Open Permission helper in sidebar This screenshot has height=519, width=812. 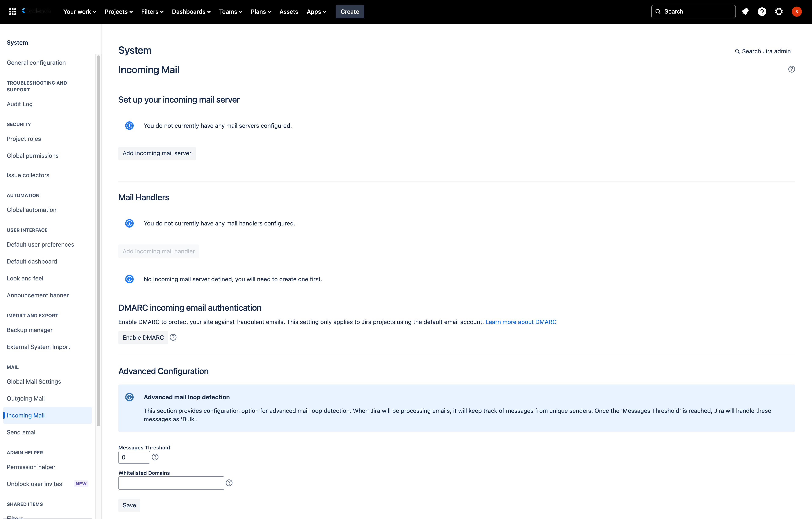point(31,467)
